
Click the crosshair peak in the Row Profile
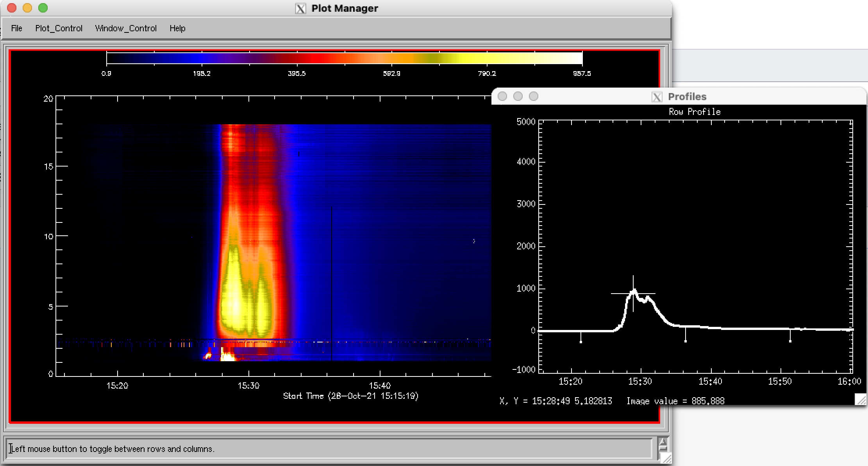pyautogui.click(x=633, y=293)
